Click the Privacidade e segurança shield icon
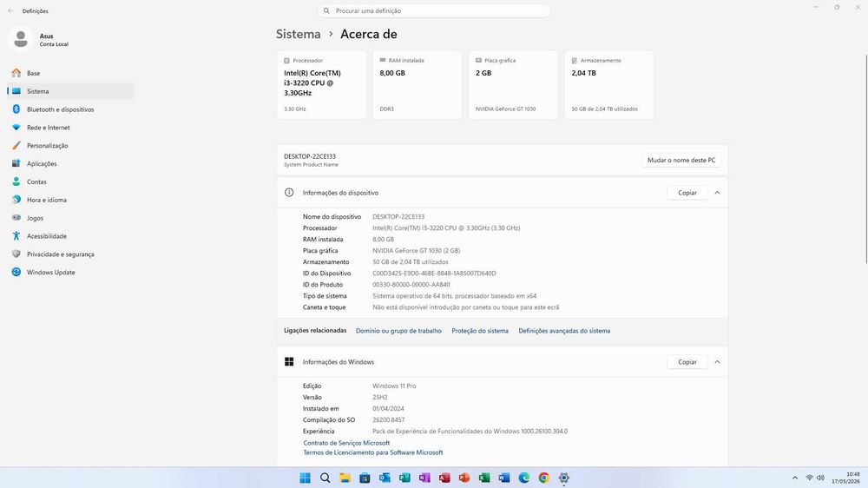Image resolution: width=868 pixels, height=488 pixels. (16, 254)
